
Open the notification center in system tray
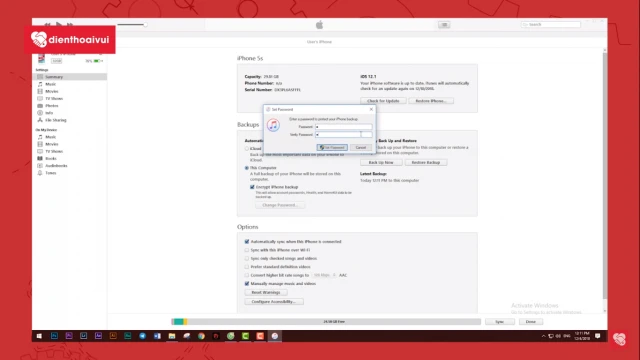click(598, 336)
